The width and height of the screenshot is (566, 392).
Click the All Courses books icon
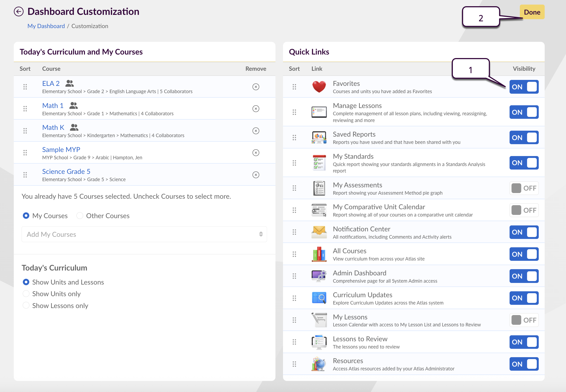pyautogui.click(x=319, y=254)
